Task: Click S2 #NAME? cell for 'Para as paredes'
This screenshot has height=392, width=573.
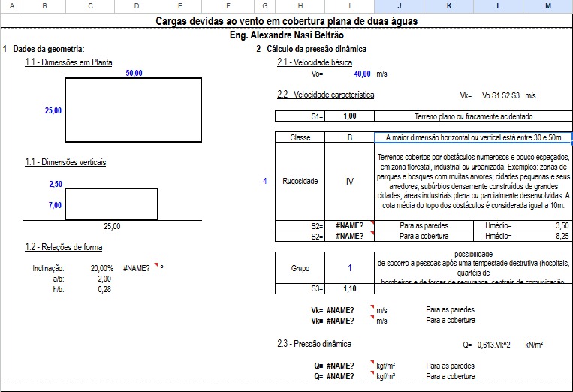Action: [350, 225]
